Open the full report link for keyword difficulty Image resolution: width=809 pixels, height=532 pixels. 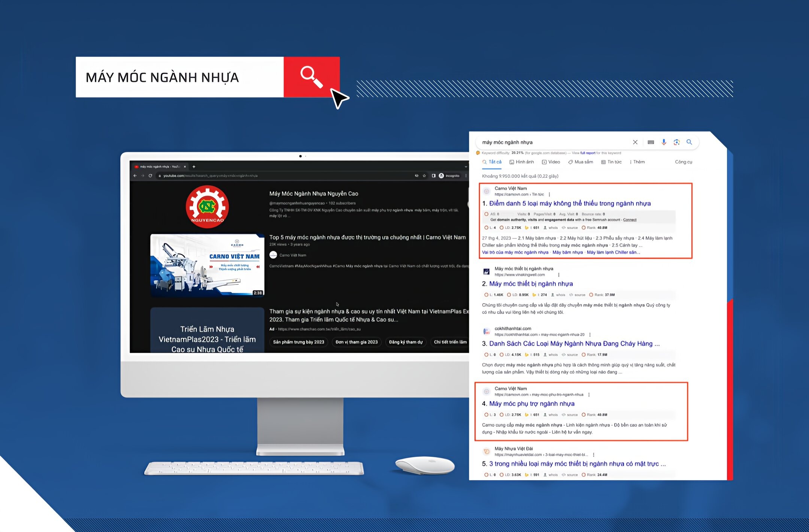click(588, 153)
